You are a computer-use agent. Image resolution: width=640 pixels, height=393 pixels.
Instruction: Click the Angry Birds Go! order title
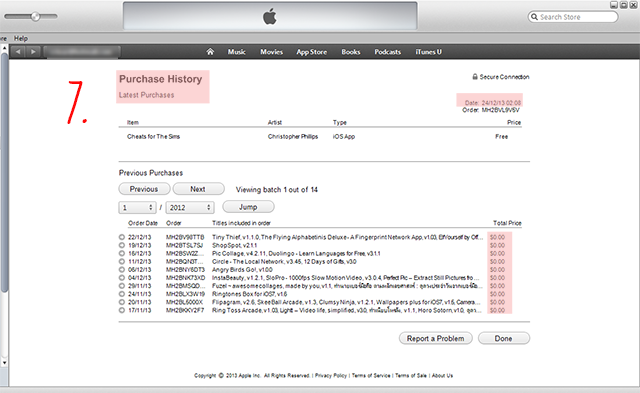[x=242, y=270]
